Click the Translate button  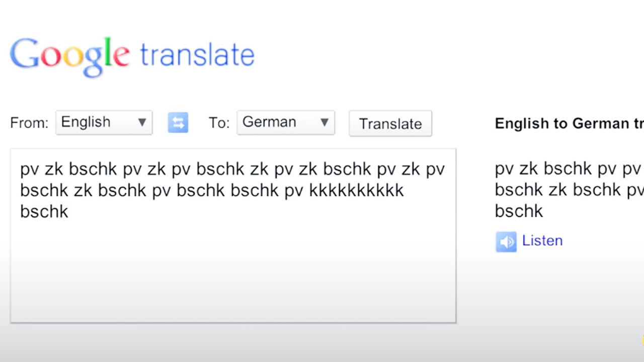[x=390, y=124]
